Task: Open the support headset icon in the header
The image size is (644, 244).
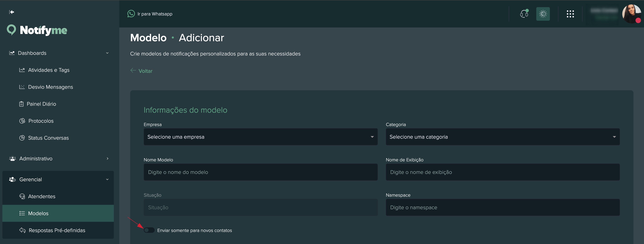Action: (x=524, y=14)
